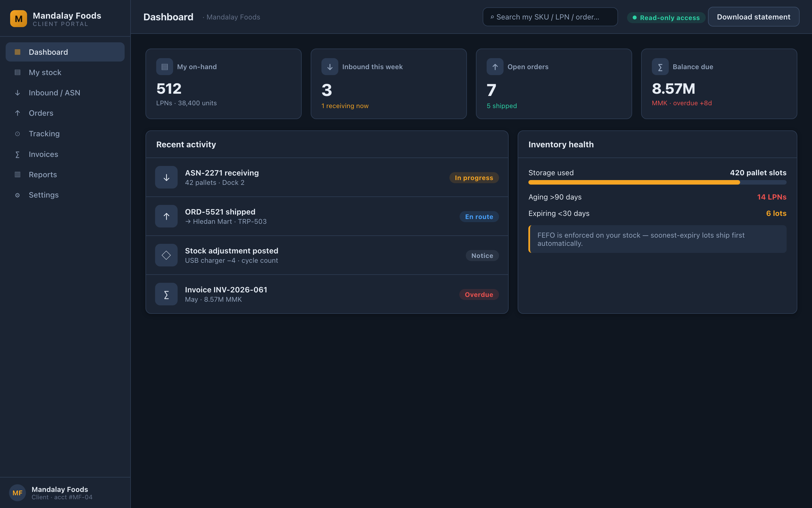Click the Read-only access badge

point(667,17)
